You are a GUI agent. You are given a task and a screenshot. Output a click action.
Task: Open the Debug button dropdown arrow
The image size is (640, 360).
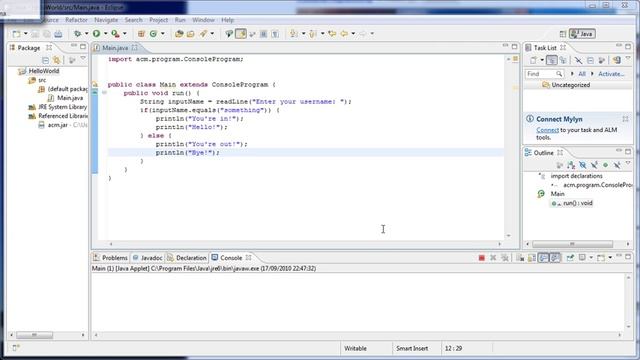86,34
